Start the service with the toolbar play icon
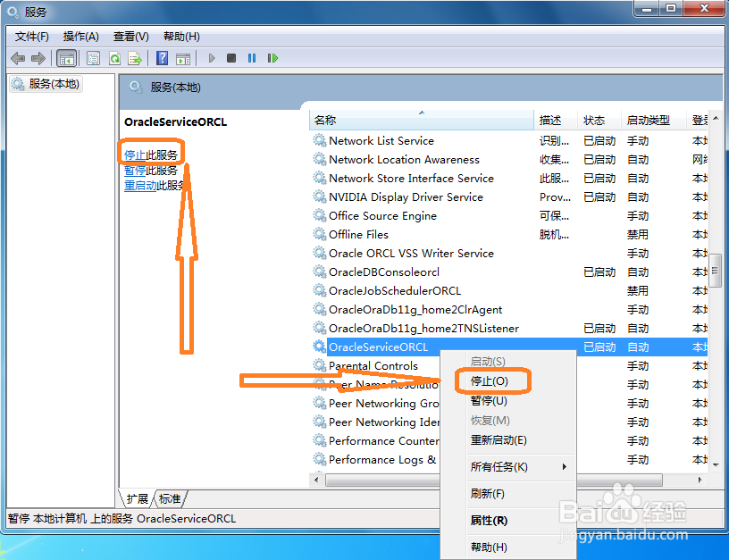 tap(212, 58)
